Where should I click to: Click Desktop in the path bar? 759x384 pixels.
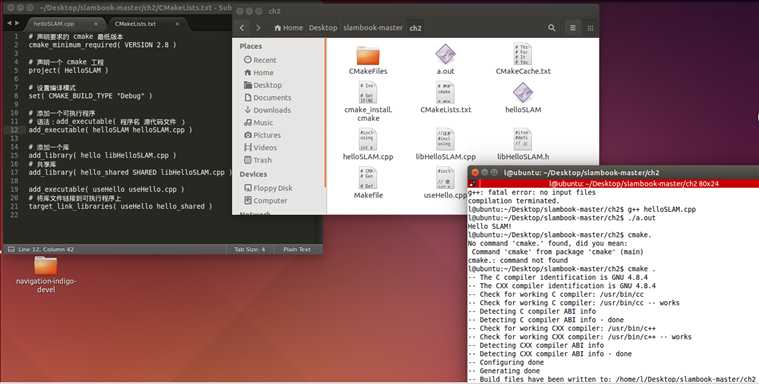tap(323, 28)
